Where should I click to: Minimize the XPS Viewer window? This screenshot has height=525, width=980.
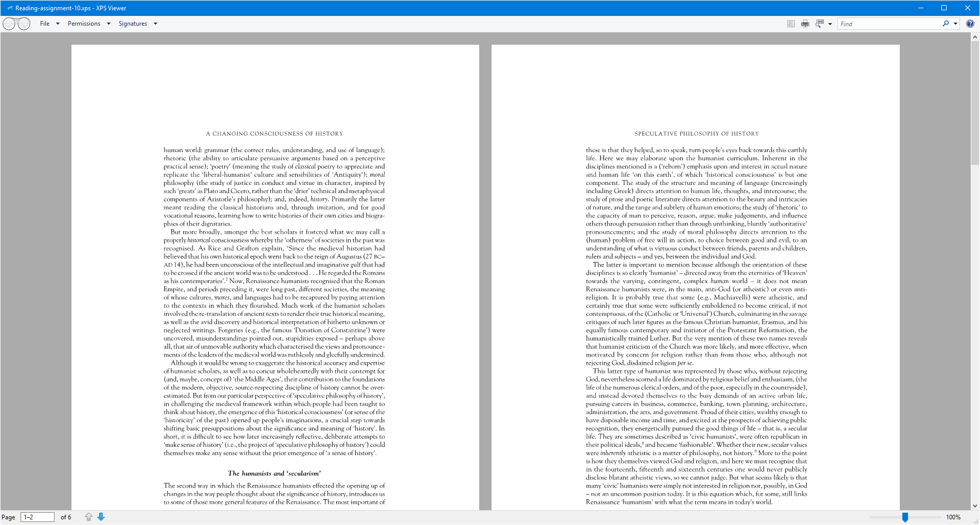(920, 8)
